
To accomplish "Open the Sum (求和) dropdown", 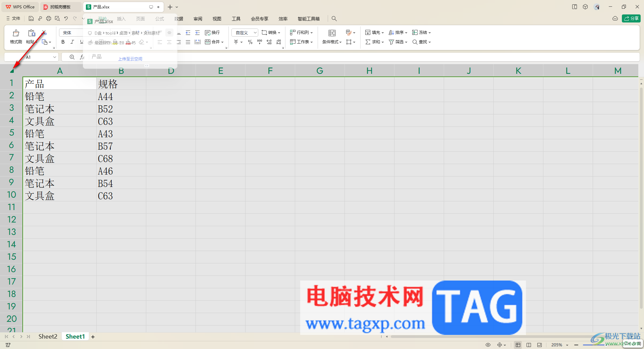I will click(374, 42).
